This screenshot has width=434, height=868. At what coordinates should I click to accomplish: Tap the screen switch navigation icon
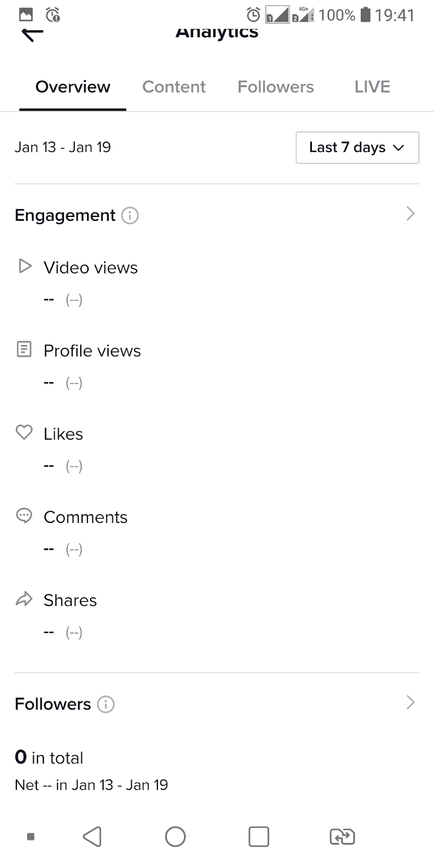pos(342,837)
